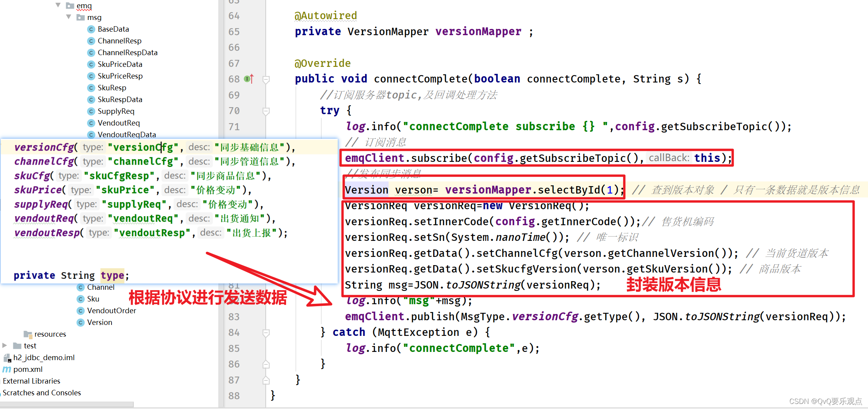Click the ChannelResp class icon
This screenshot has width=868, height=409.
click(x=91, y=41)
